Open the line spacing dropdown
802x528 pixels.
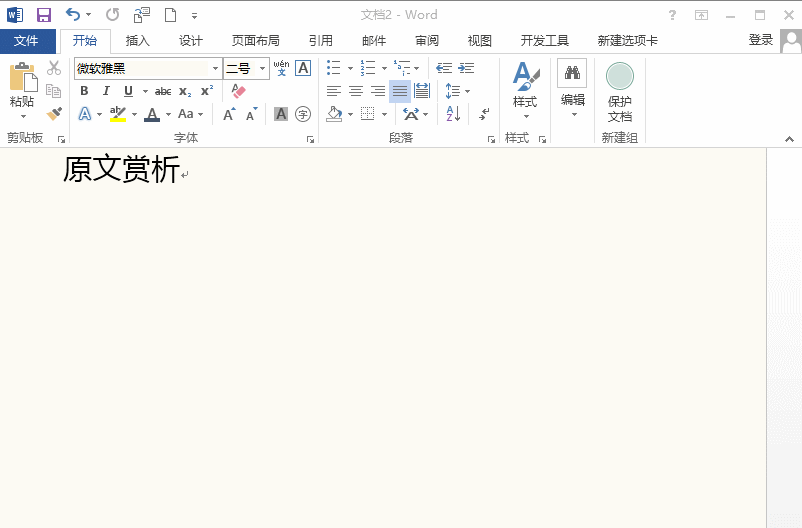pyautogui.click(x=456, y=91)
